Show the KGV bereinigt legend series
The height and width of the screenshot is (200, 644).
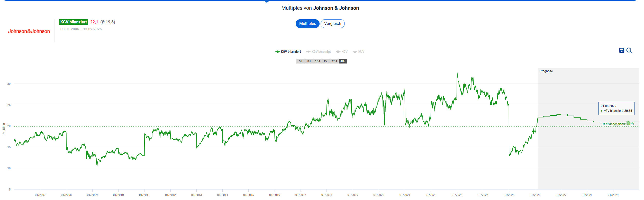[x=319, y=52]
